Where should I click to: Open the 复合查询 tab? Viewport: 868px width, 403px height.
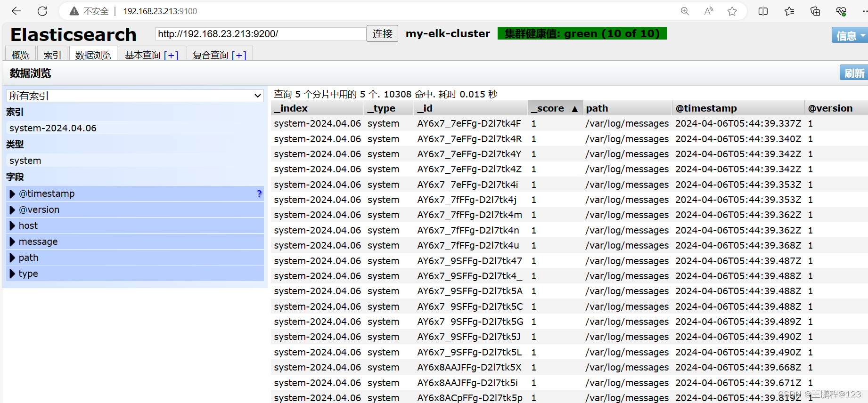[210, 55]
